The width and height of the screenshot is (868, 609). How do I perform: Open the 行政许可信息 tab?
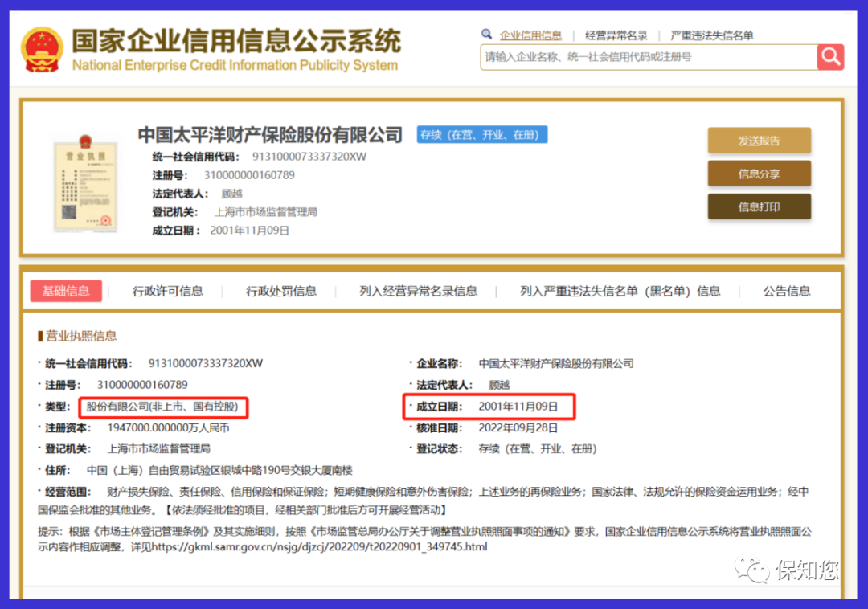tap(168, 291)
